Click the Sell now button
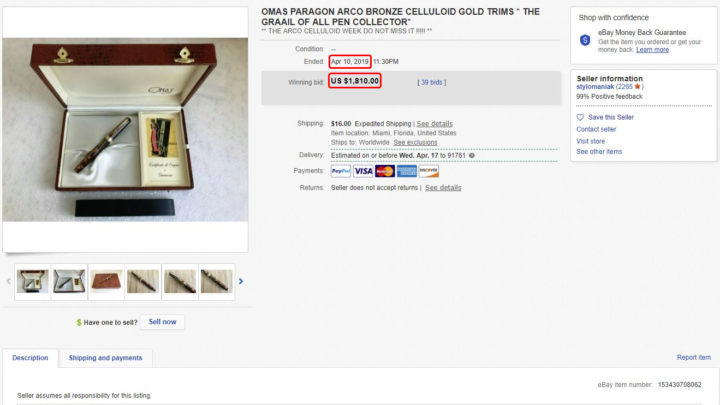The image size is (720, 405). pos(162,322)
